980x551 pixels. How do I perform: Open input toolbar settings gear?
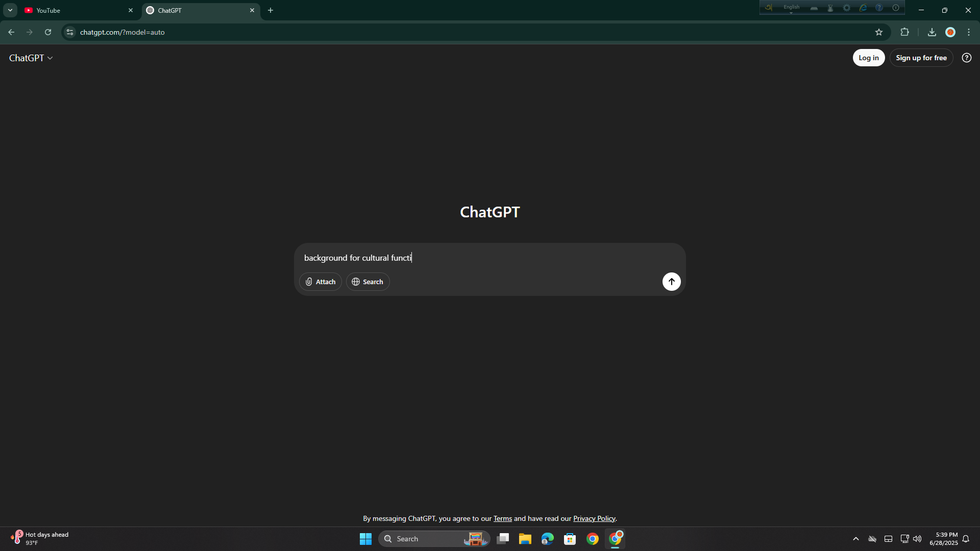pyautogui.click(x=847, y=8)
